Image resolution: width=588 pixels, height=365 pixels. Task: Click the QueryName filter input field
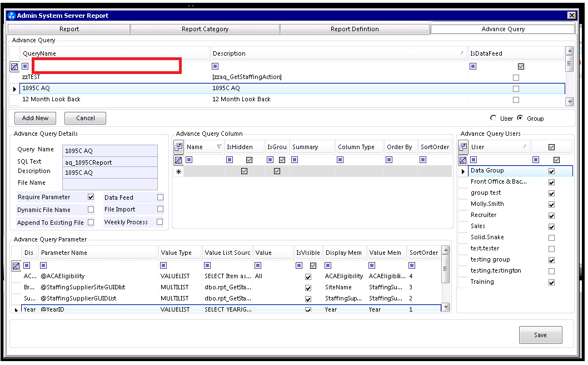click(107, 66)
